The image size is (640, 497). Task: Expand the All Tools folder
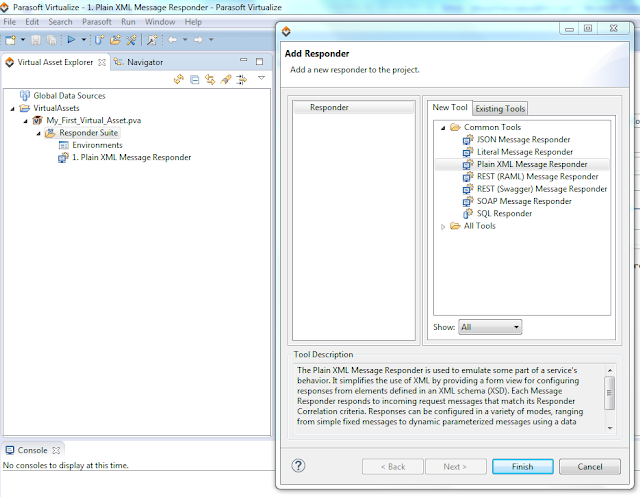click(x=443, y=226)
